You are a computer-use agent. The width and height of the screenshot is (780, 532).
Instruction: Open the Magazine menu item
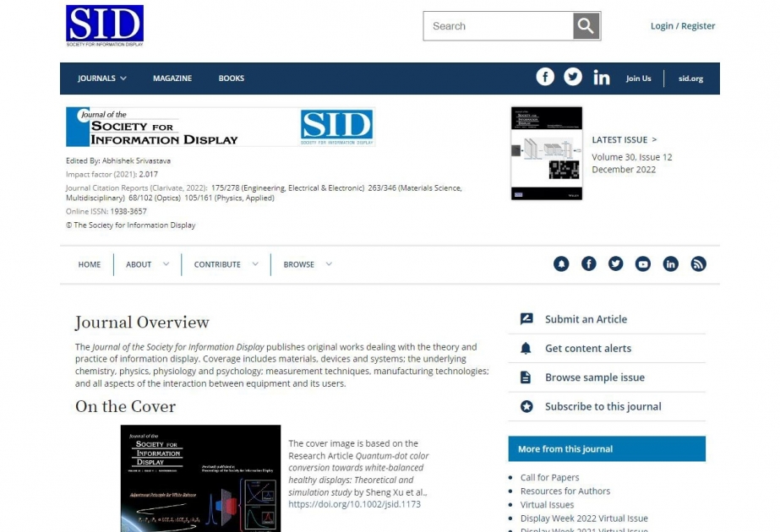tap(172, 78)
